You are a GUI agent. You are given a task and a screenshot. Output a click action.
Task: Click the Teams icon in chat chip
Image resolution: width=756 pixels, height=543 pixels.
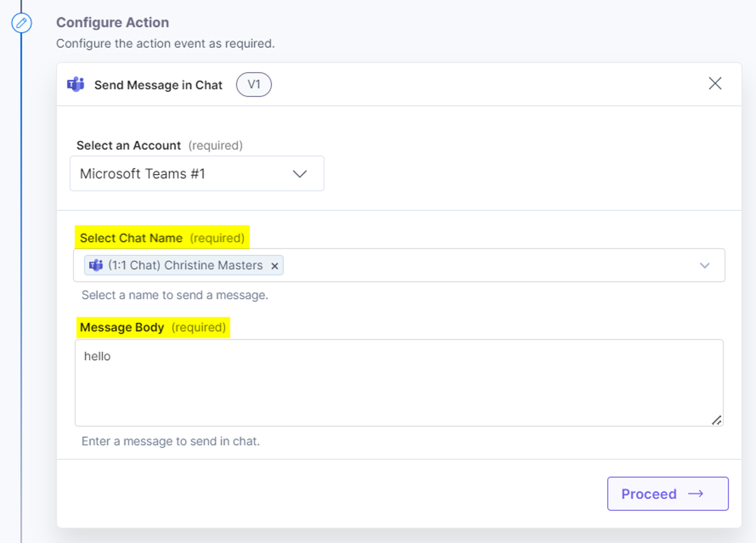[x=96, y=265]
